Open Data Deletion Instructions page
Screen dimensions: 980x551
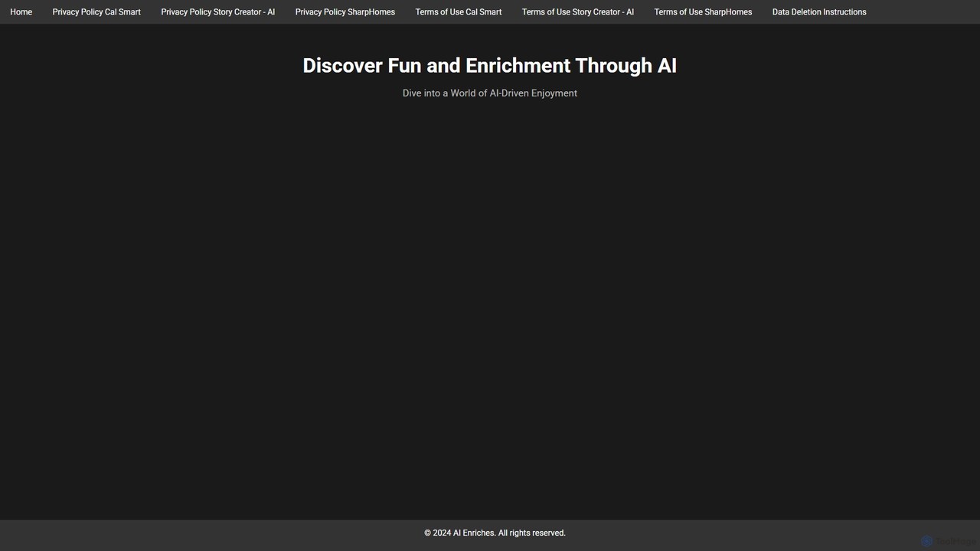click(819, 12)
